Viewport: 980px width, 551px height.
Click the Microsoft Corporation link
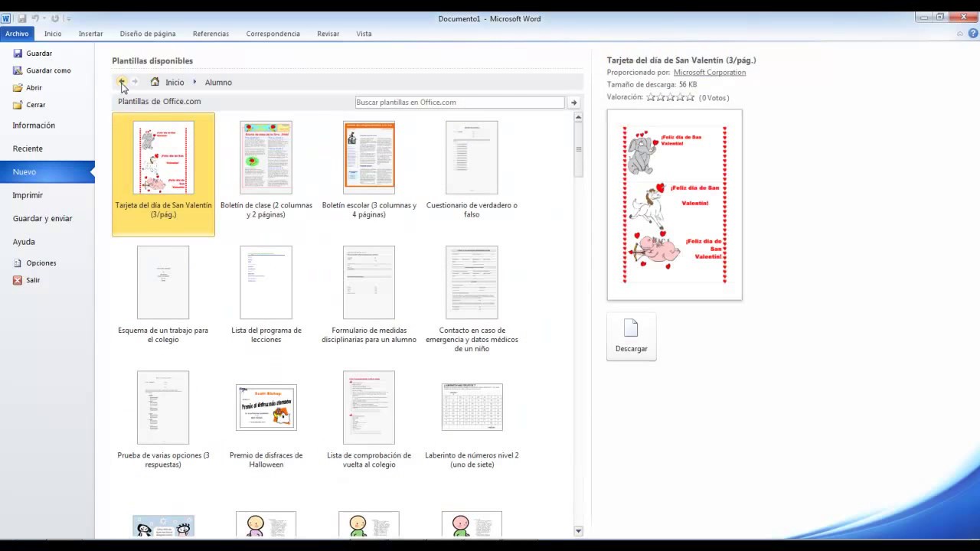[x=709, y=73]
